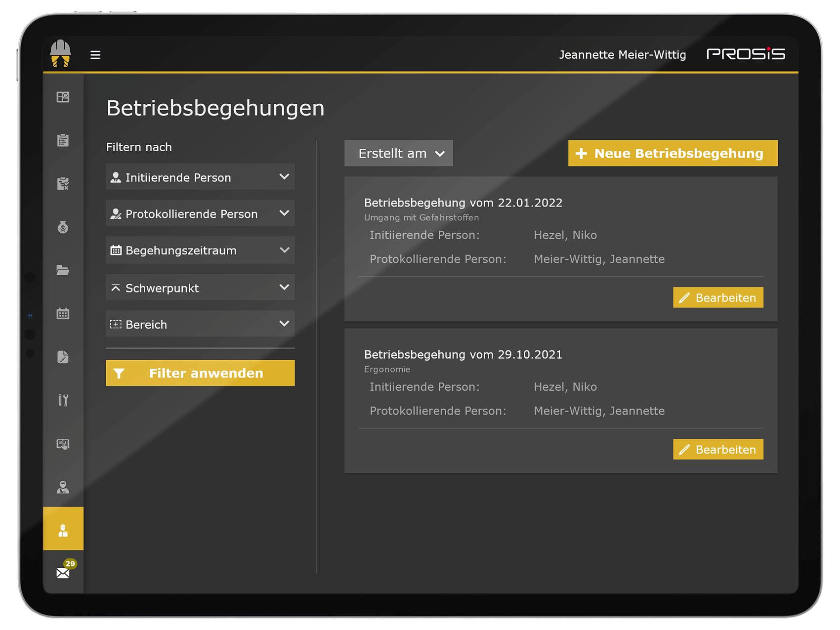The image size is (840, 630).
Task: Click the PROSIS logo in the header
Action: 746,54
